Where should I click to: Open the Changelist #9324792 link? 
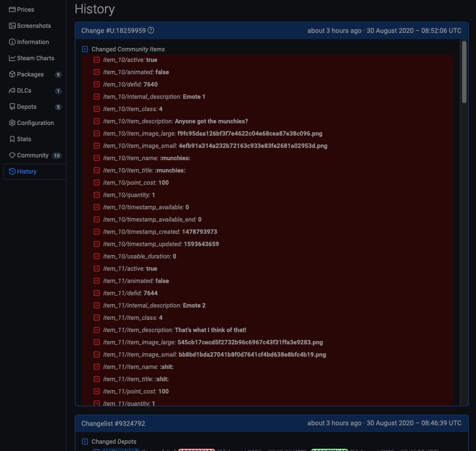pos(113,424)
